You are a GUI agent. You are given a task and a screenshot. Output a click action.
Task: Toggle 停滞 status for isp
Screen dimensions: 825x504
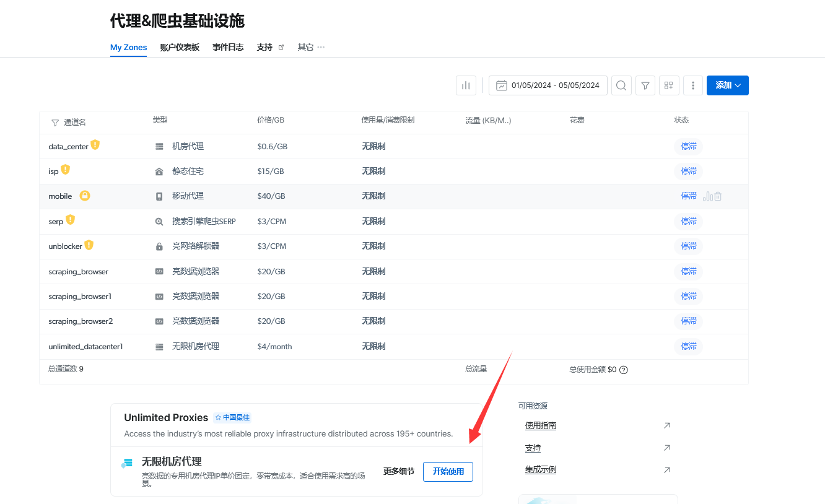[689, 172]
